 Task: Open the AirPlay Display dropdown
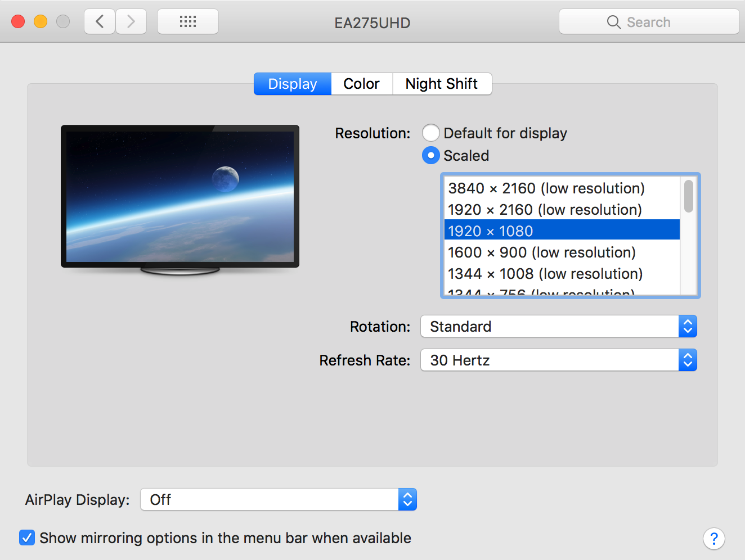279,499
